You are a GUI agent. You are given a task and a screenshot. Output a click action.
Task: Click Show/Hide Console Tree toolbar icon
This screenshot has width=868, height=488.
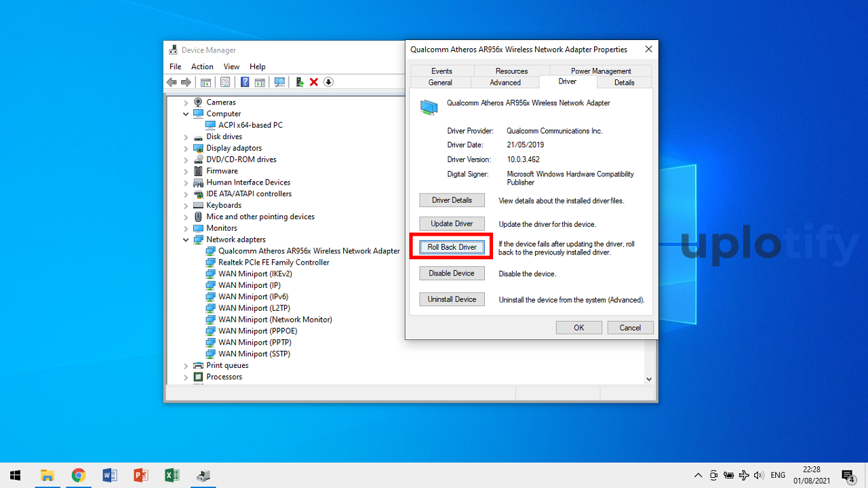(x=205, y=82)
